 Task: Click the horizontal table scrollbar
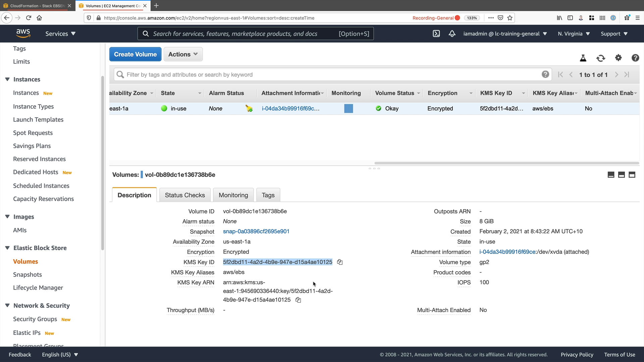click(x=506, y=163)
